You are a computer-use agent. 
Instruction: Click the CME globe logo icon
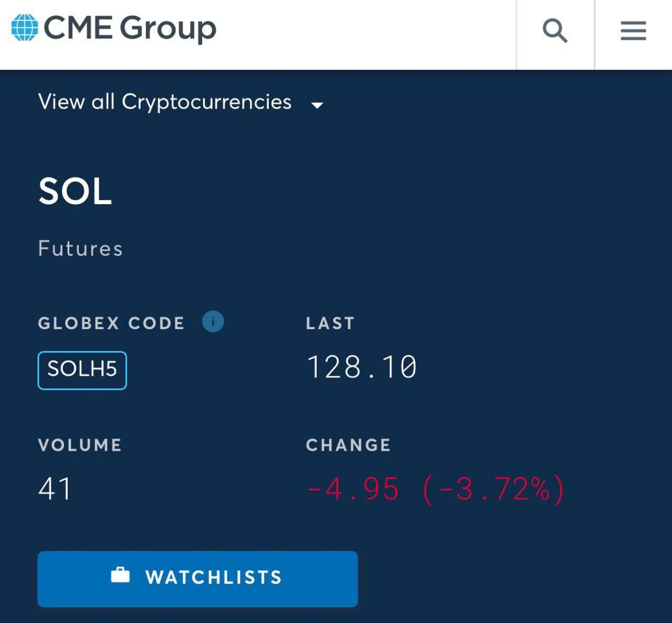25,27
